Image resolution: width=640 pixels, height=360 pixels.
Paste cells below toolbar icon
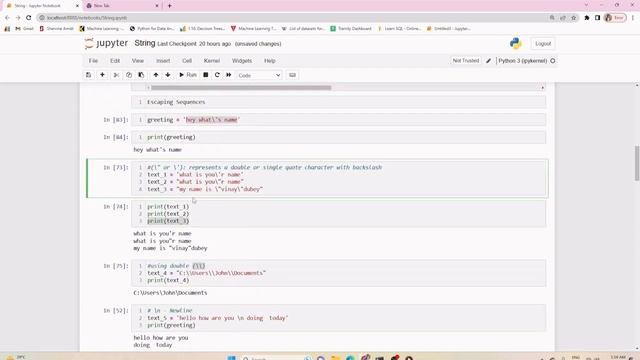(141, 75)
